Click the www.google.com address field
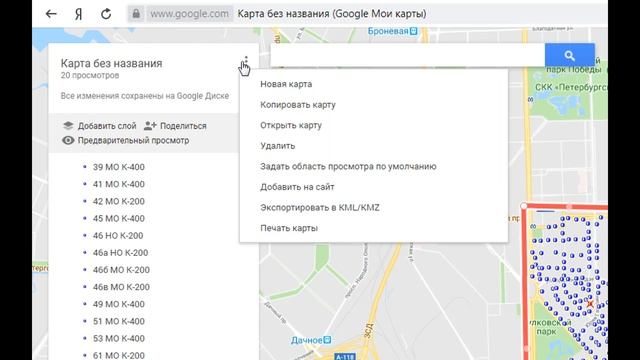Screen dimensions: 640x360 tap(189, 14)
